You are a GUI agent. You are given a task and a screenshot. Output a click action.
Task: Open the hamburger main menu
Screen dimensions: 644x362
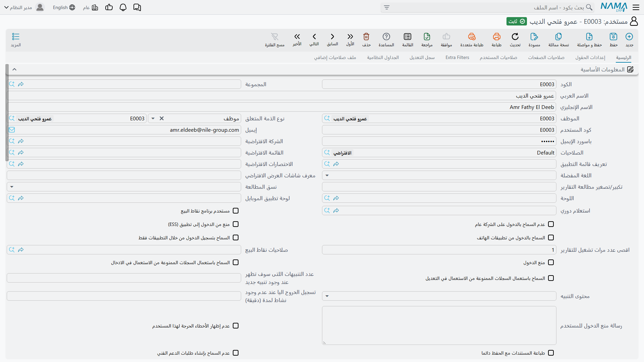pos(636,7)
